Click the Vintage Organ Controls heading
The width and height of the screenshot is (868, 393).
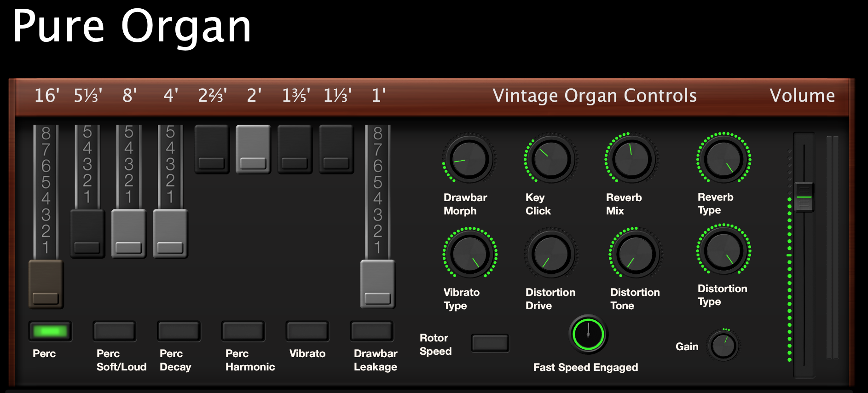pos(595,96)
